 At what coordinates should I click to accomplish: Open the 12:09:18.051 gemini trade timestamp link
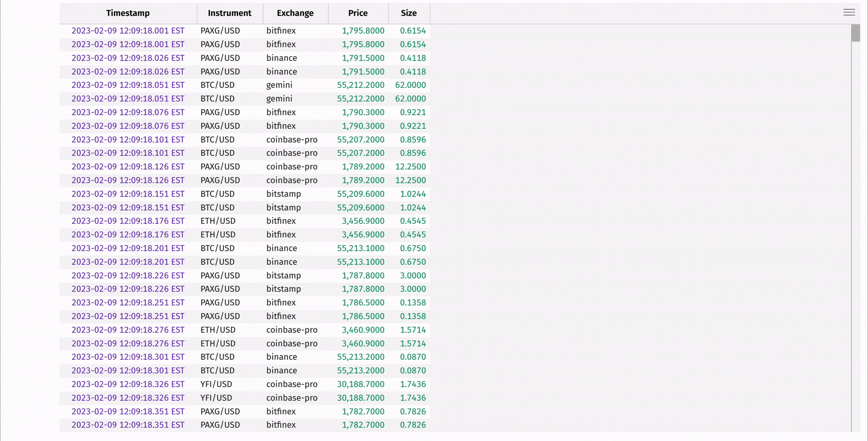[x=128, y=85]
